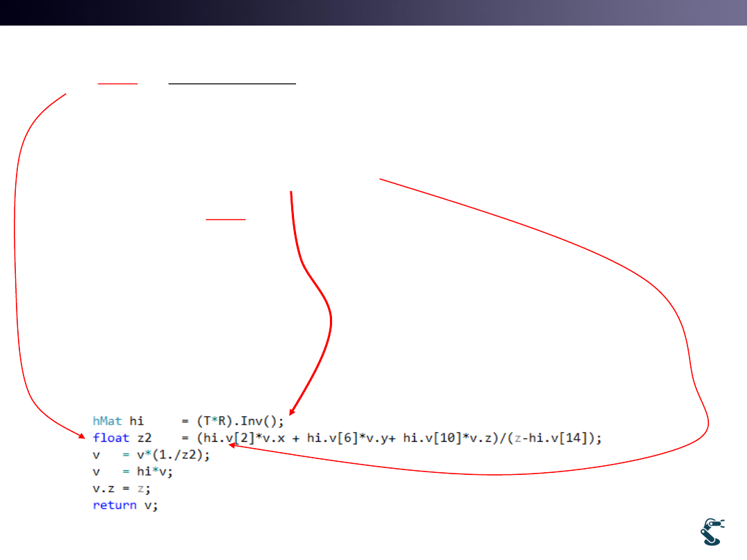Click the black underline near the top
Screen dimensions: 747x560
pos(232,84)
